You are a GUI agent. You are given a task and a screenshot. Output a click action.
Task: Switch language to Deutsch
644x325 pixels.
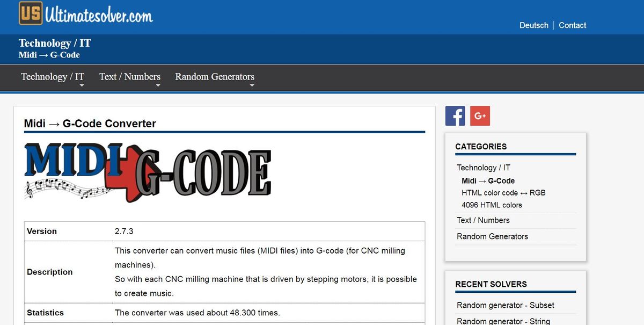533,25
